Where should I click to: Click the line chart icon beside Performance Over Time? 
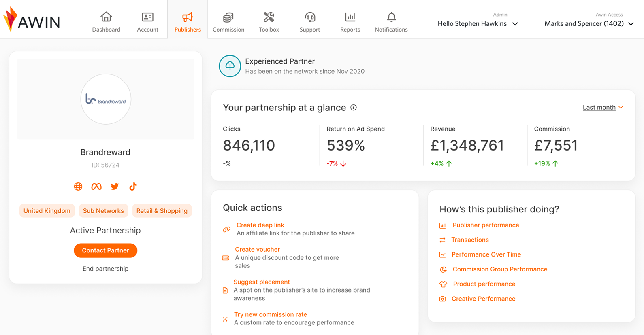[x=442, y=255]
